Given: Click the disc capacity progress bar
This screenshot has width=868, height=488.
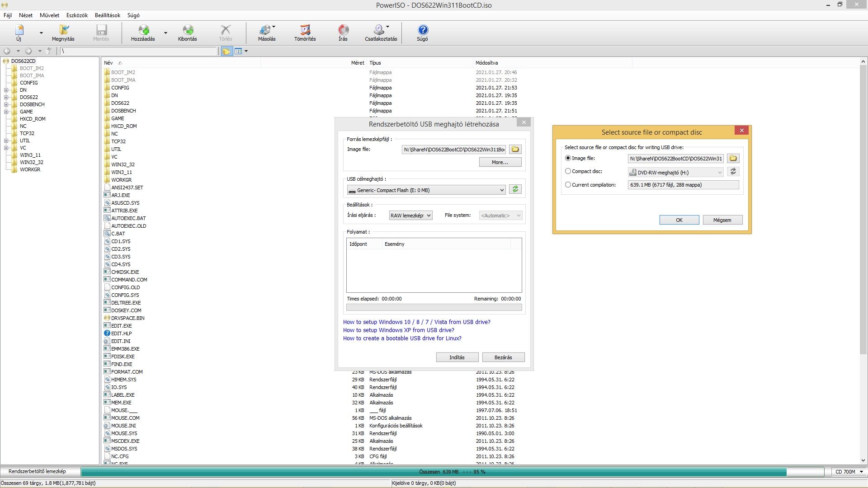Looking at the screenshot, I should point(452,472).
